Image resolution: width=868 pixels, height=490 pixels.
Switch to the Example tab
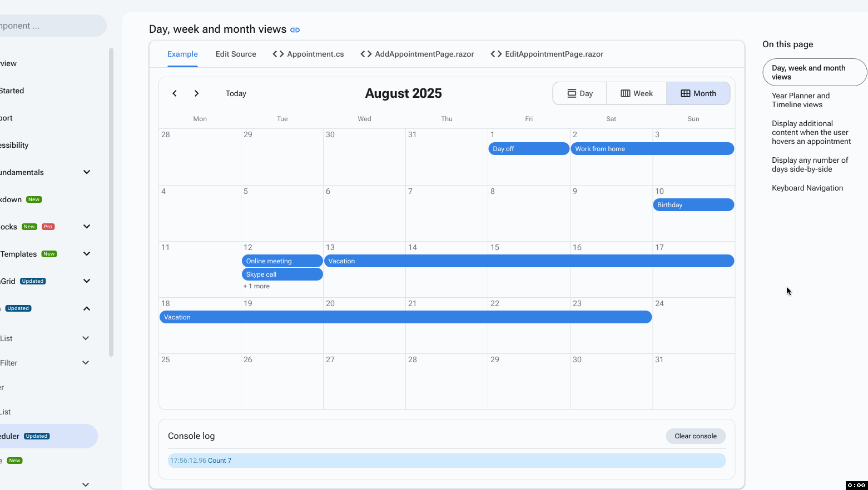coord(182,54)
